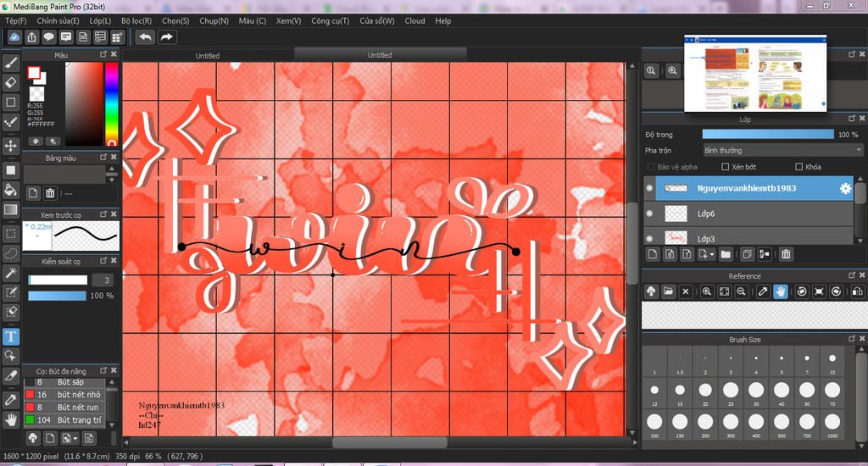The width and height of the screenshot is (868, 466).
Task: Select the Gradient tool
Action: point(10,209)
